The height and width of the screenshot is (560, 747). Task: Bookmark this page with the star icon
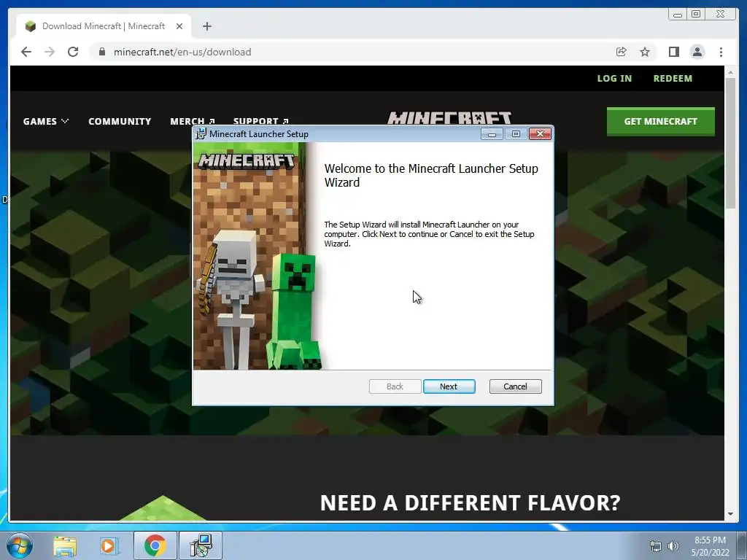pyautogui.click(x=645, y=52)
